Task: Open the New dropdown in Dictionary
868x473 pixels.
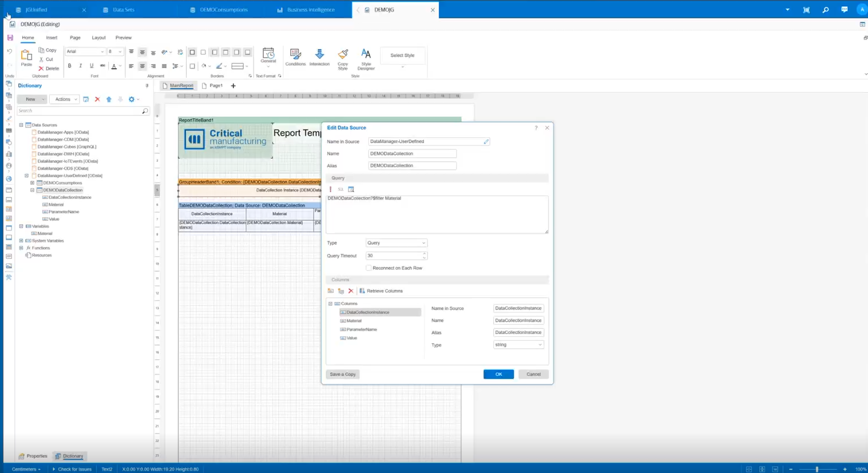Action: coord(33,100)
